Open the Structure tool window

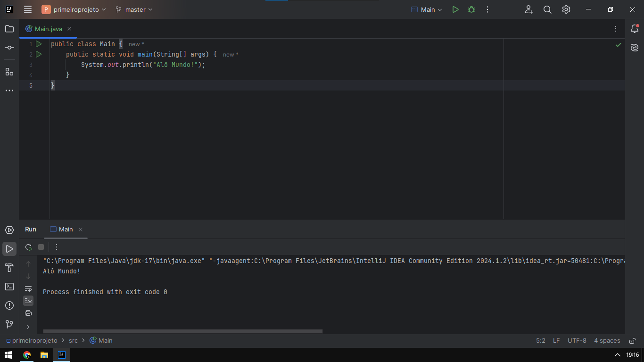tap(9, 72)
